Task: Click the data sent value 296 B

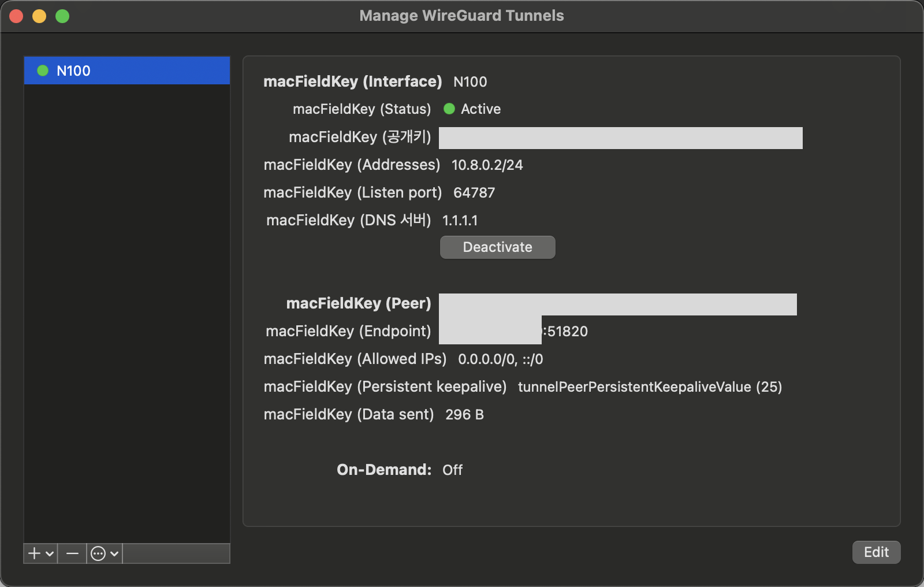Action: tap(465, 415)
